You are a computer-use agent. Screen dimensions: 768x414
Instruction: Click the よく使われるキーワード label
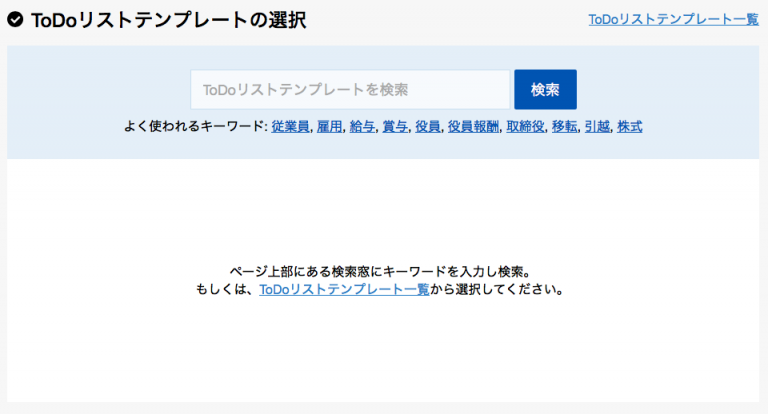(x=194, y=127)
